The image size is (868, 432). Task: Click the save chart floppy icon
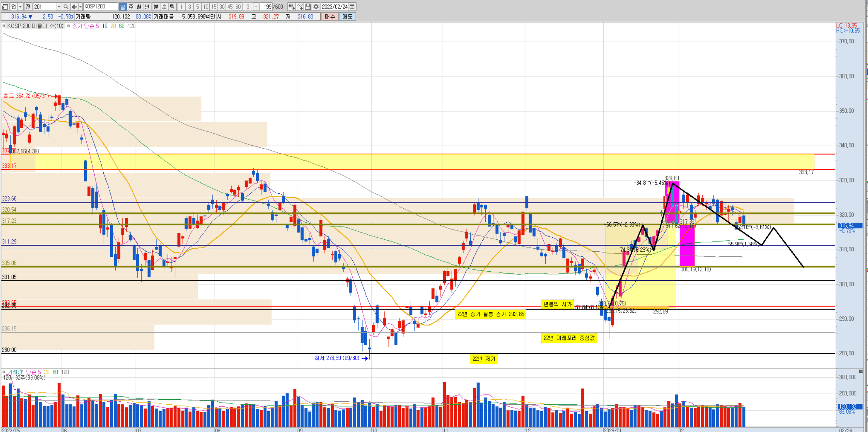(x=308, y=6)
